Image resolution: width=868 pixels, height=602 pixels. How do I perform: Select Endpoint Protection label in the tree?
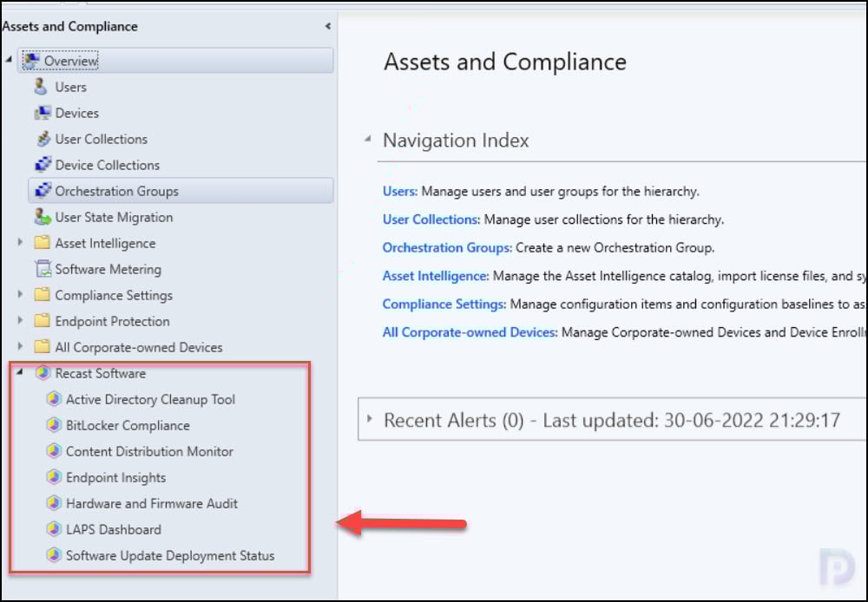pyautogui.click(x=112, y=322)
